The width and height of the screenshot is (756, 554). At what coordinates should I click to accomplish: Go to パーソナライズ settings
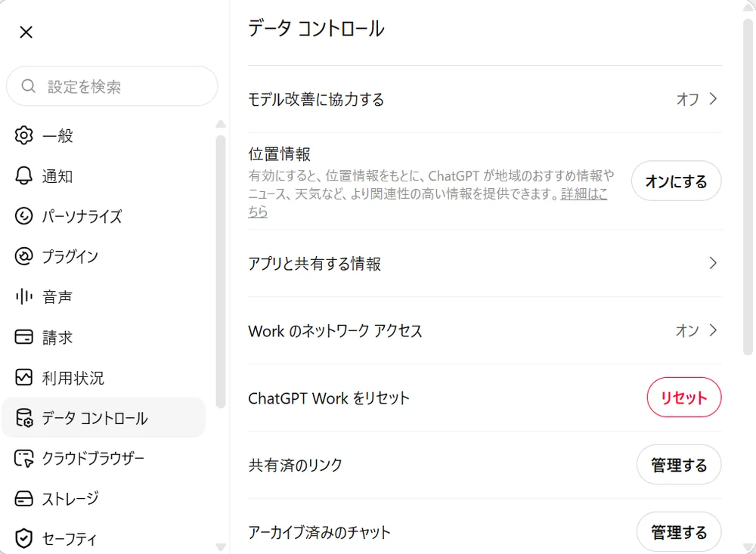pos(104,216)
